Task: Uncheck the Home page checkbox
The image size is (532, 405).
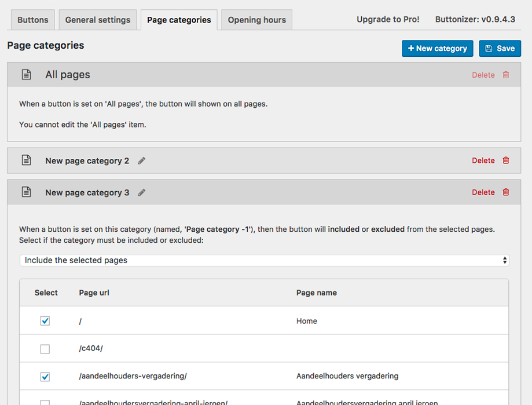Action: point(45,321)
